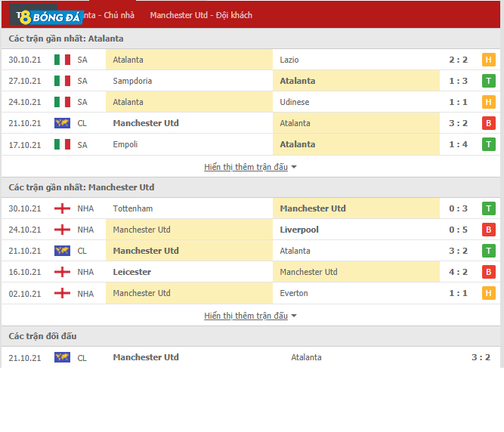Click the England flag on the Liverpool row

[62, 230]
